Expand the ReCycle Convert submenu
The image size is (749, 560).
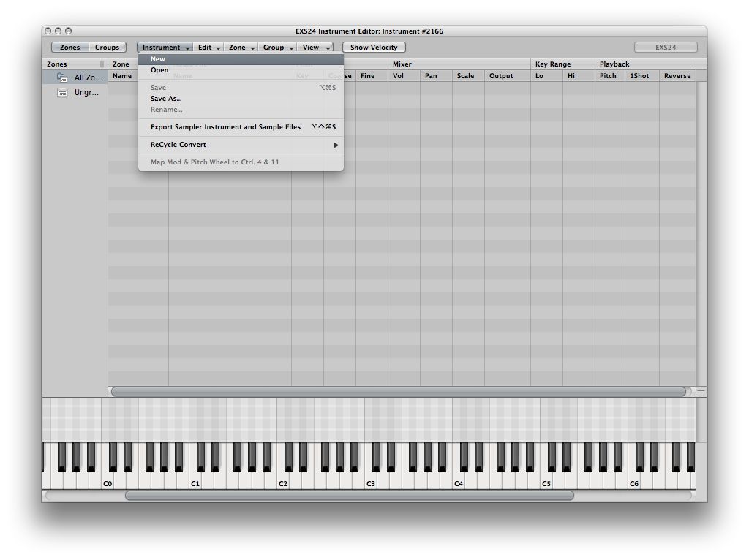[241, 145]
